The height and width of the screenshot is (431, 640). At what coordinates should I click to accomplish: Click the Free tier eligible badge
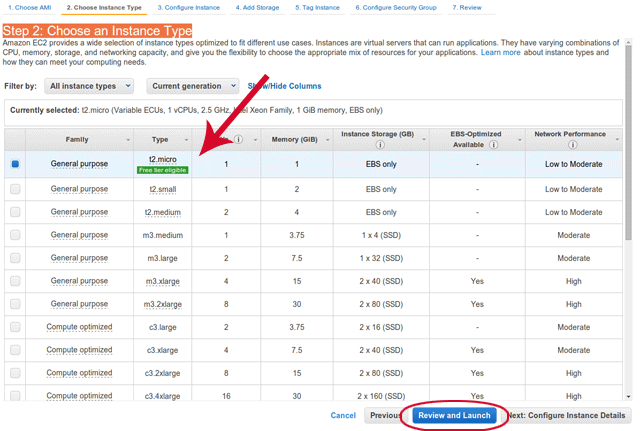pos(163,170)
